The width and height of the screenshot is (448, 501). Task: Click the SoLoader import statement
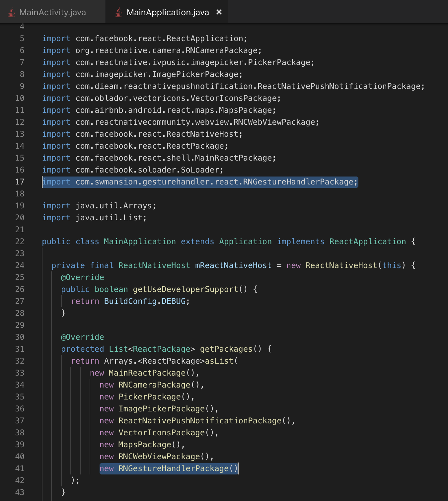[x=132, y=170]
